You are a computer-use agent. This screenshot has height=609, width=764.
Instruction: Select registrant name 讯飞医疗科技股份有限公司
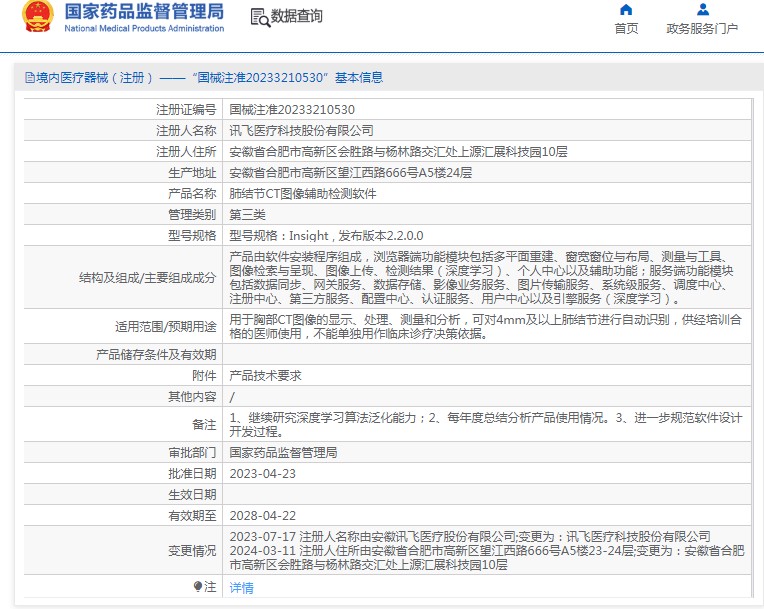302,131
